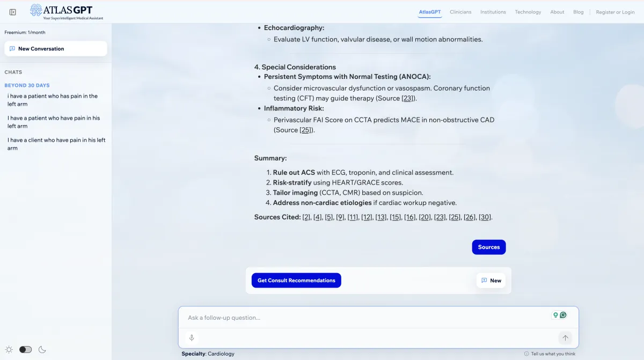Open the Blog menu item
644x360 pixels.
coord(578,12)
